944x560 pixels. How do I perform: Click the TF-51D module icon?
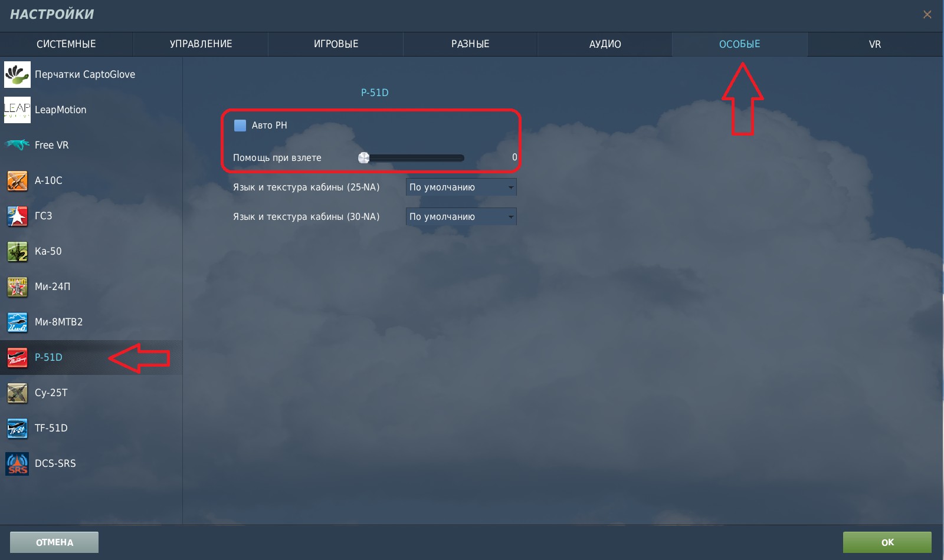(17, 428)
